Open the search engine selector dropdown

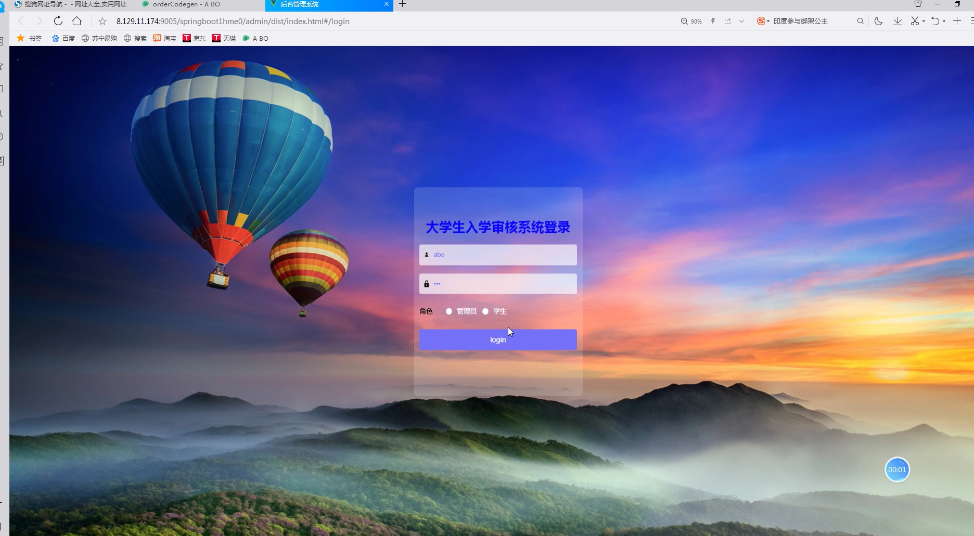tap(763, 21)
